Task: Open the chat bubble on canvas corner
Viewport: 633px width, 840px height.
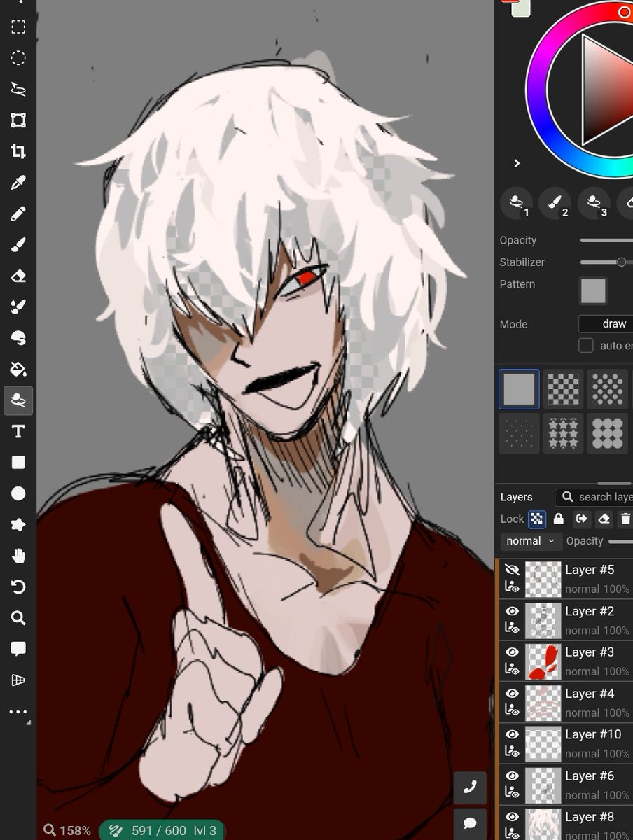Action: click(470, 823)
